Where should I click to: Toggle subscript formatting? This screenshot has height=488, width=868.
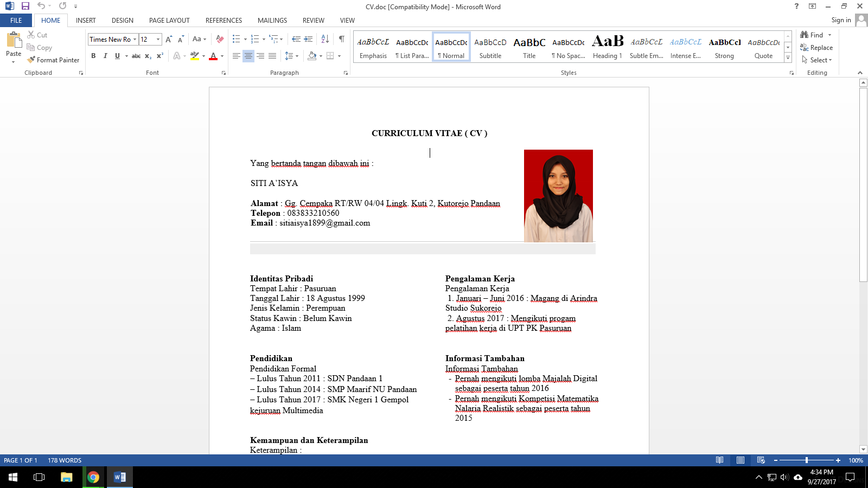[x=148, y=56]
